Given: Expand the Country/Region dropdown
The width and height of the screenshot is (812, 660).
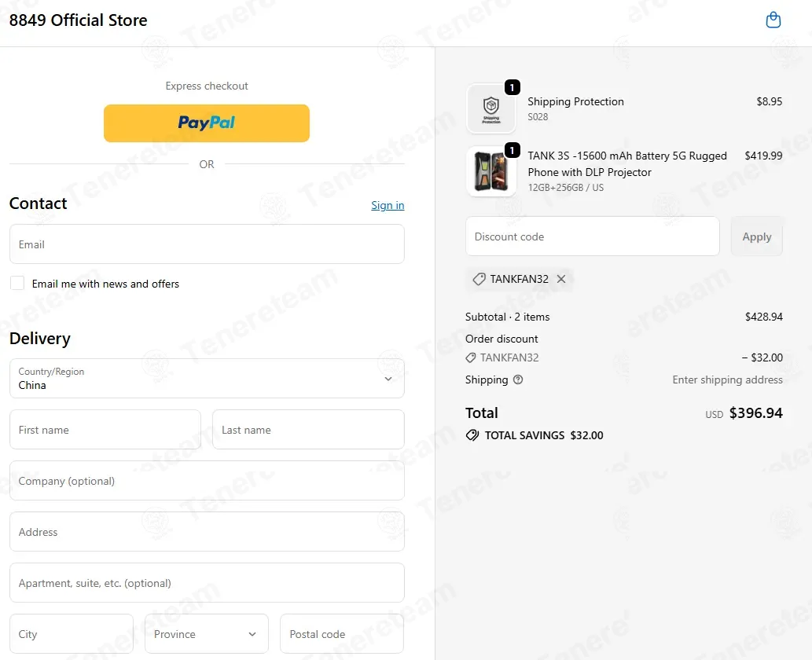Looking at the screenshot, I should click(x=207, y=379).
